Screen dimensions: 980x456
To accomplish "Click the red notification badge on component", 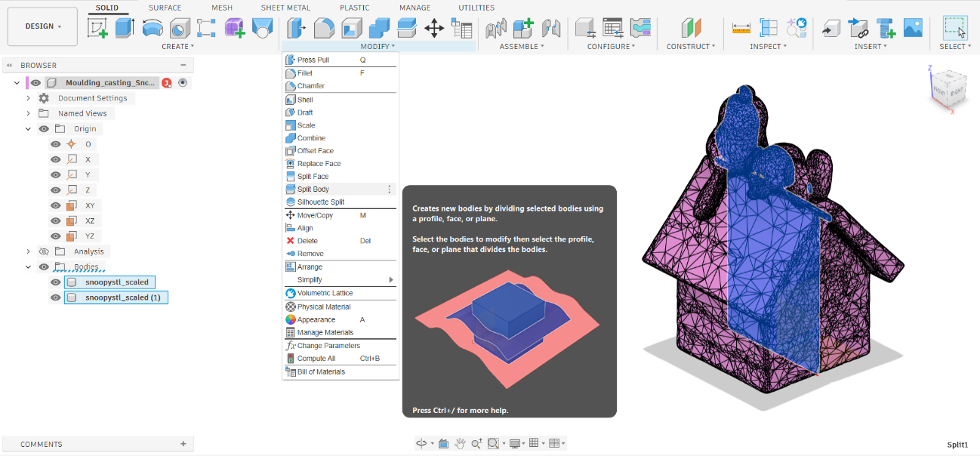I will [167, 82].
